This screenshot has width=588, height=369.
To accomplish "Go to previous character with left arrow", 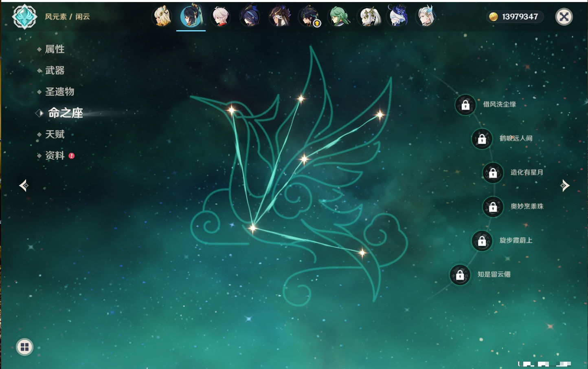I will 24,186.
